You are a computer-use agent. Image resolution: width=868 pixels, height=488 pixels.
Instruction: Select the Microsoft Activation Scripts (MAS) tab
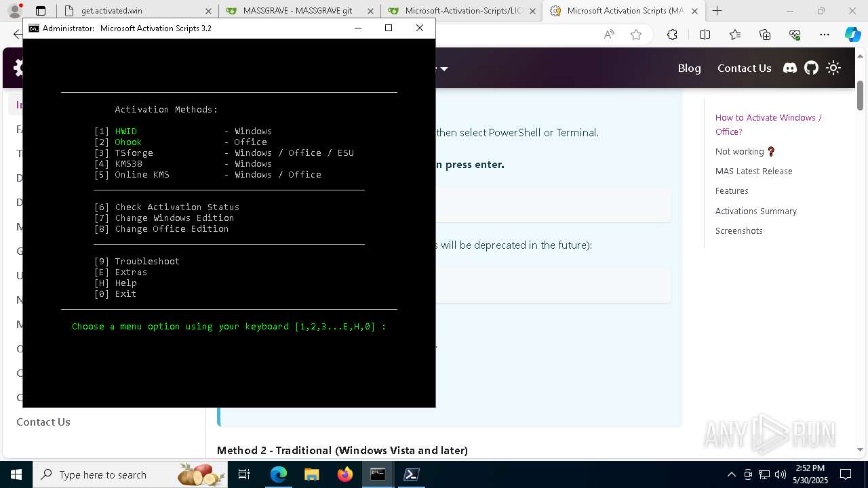coord(623,11)
